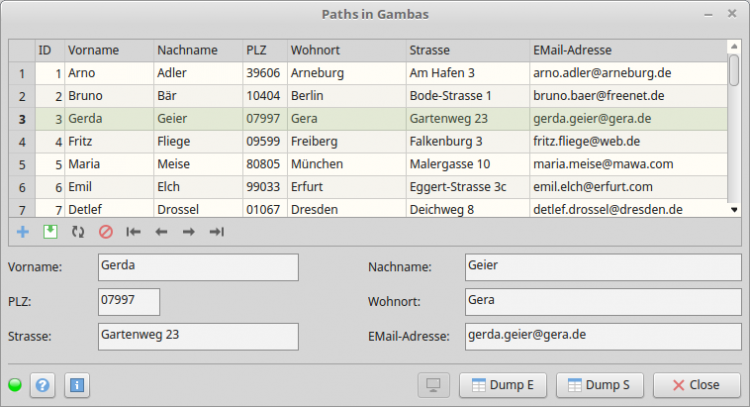Click the blue info button
The width and height of the screenshot is (750, 407).
[78, 385]
